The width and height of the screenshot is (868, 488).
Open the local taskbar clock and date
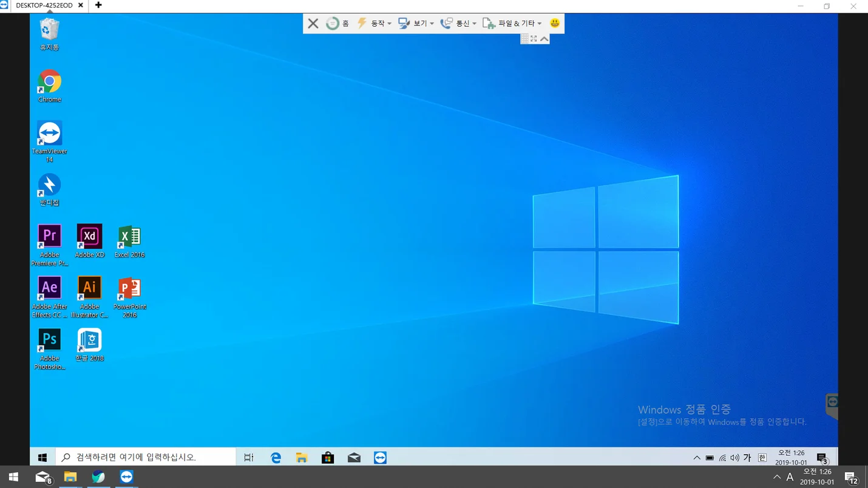tap(817, 477)
